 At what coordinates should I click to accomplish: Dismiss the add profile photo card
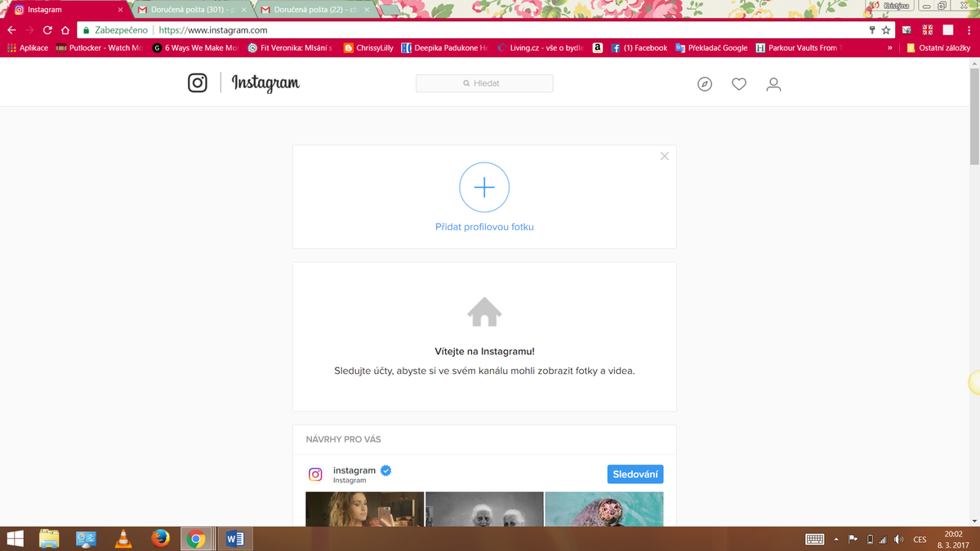[x=665, y=156]
